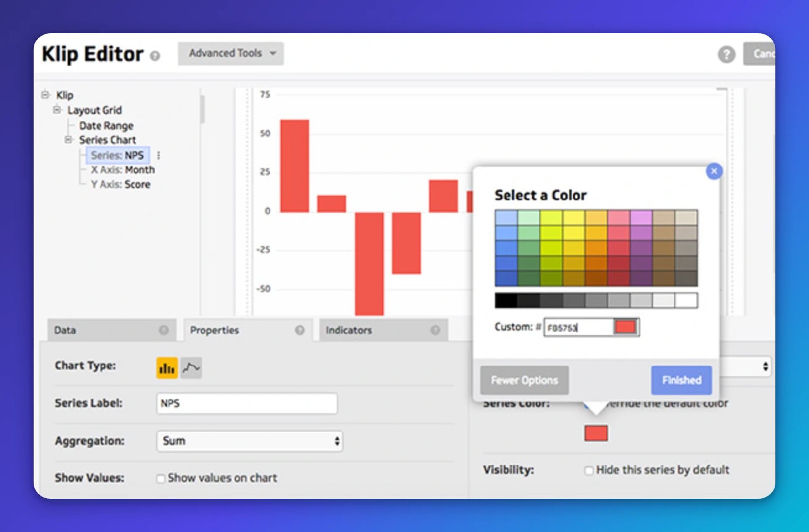
Task: Pick the darkest blue swatch in bottom row
Action: click(506, 278)
